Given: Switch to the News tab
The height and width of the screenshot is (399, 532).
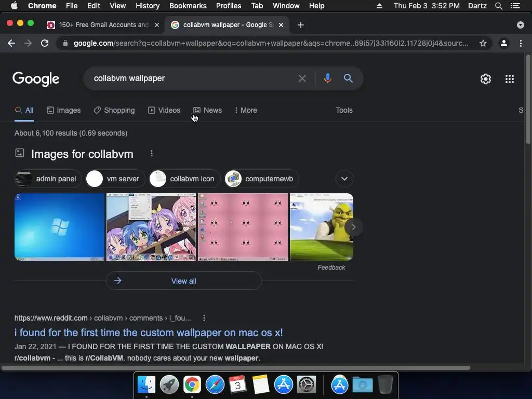Looking at the screenshot, I should (x=208, y=110).
